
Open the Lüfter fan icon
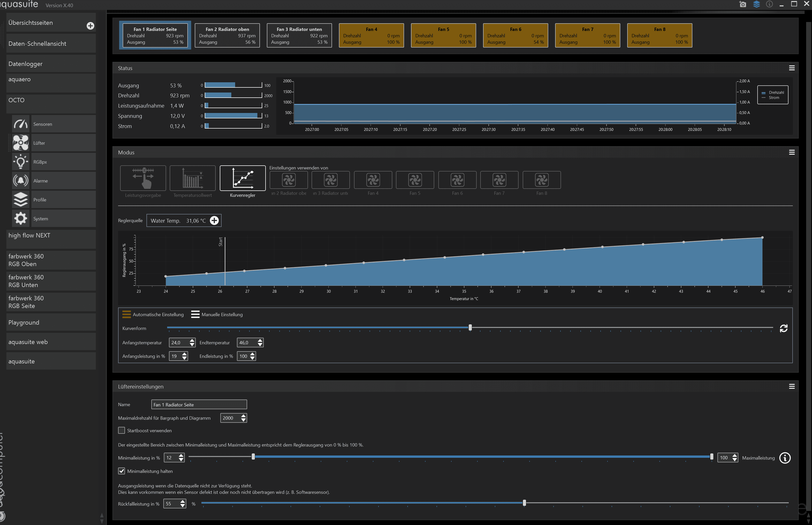pyautogui.click(x=21, y=143)
